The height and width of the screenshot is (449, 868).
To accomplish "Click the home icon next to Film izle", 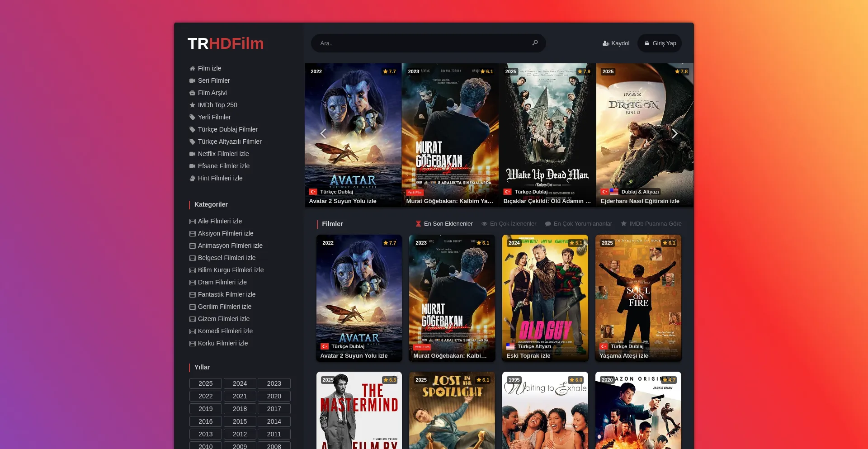I will [x=192, y=68].
